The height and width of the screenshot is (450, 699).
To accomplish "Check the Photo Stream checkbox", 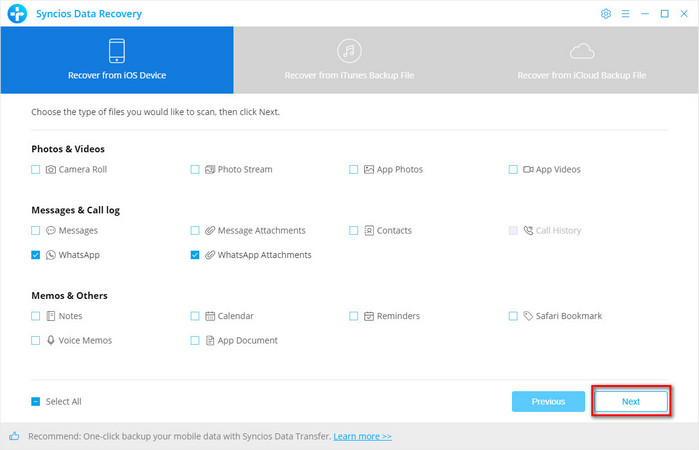I will [x=195, y=169].
